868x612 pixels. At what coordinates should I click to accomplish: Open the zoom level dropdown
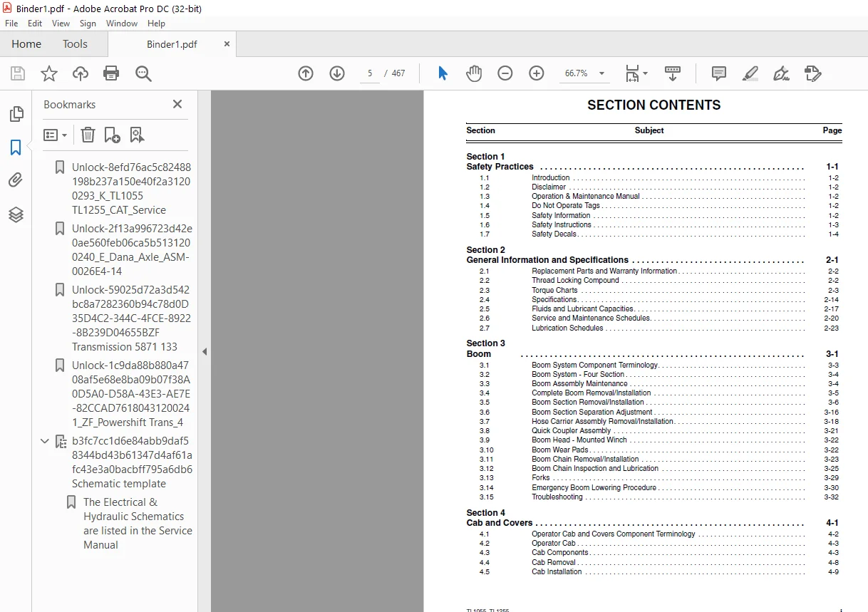point(602,73)
